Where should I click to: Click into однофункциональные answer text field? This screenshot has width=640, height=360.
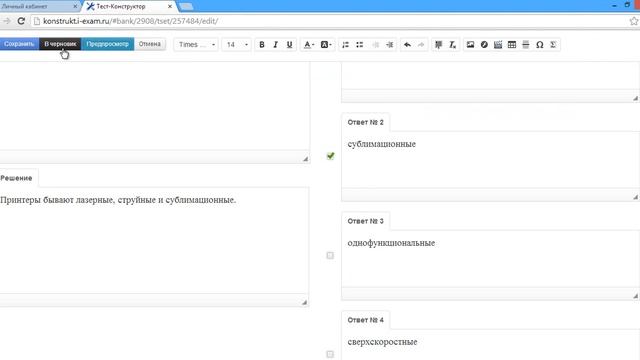490,259
